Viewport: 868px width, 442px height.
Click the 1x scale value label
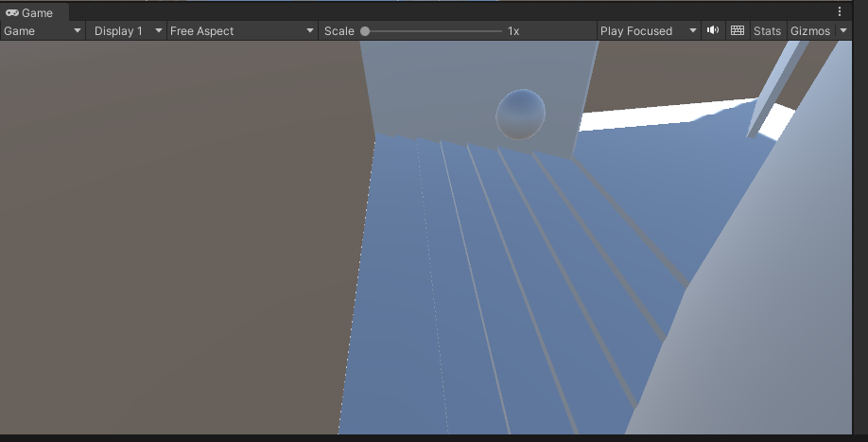[x=513, y=31]
